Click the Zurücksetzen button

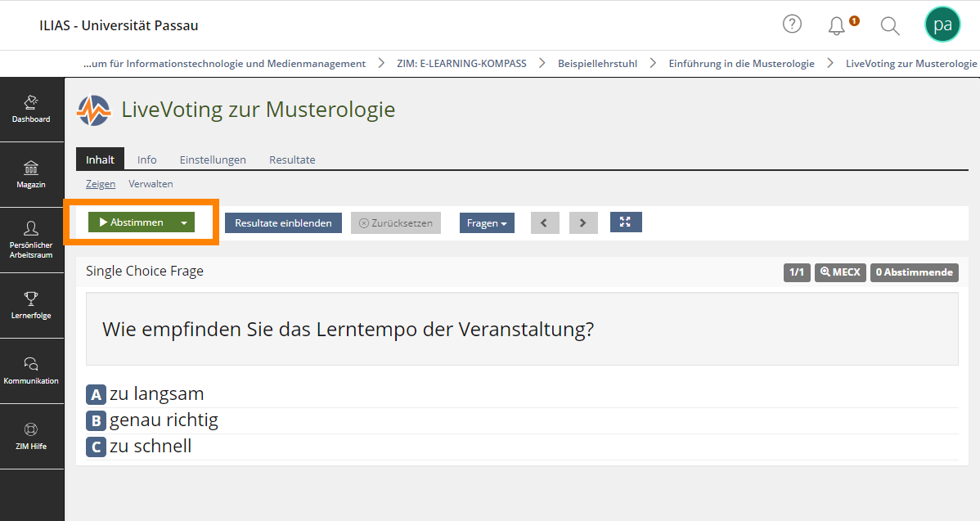pos(396,223)
